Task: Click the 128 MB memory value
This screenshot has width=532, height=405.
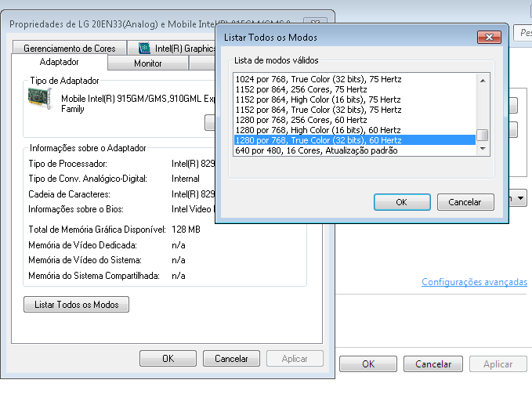Action: coord(186,230)
